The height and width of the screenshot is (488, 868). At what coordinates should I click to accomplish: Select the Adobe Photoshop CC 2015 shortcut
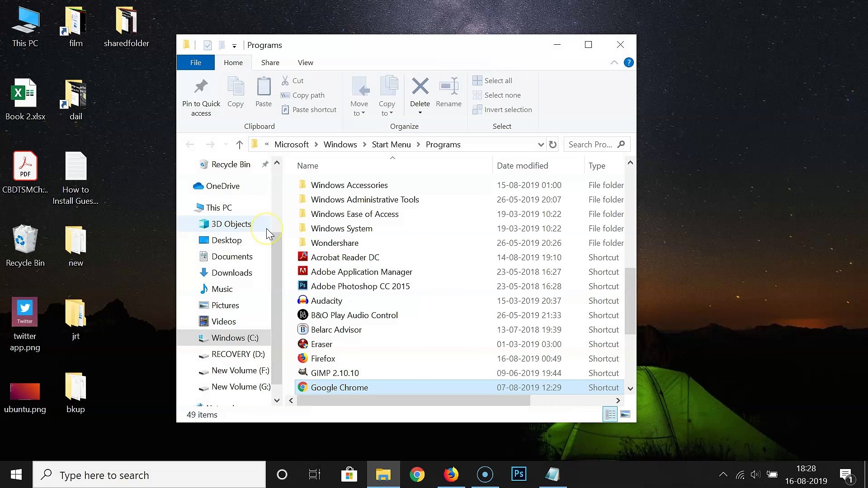point(360,286)
